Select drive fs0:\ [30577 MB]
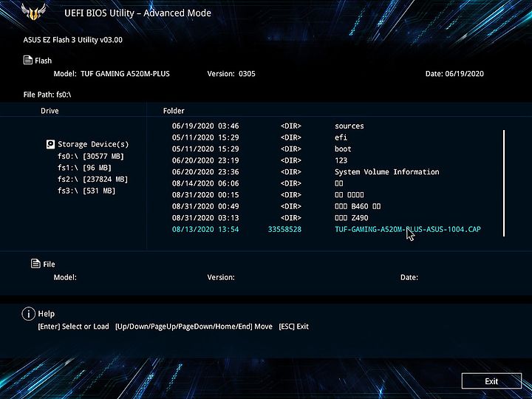This screenshot has height=399, width=532. pos(91,156)
